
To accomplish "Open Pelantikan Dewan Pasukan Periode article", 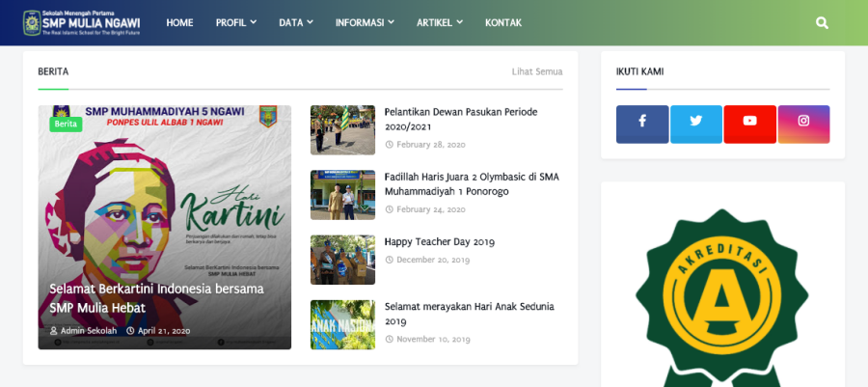I will tap(461, 119).
